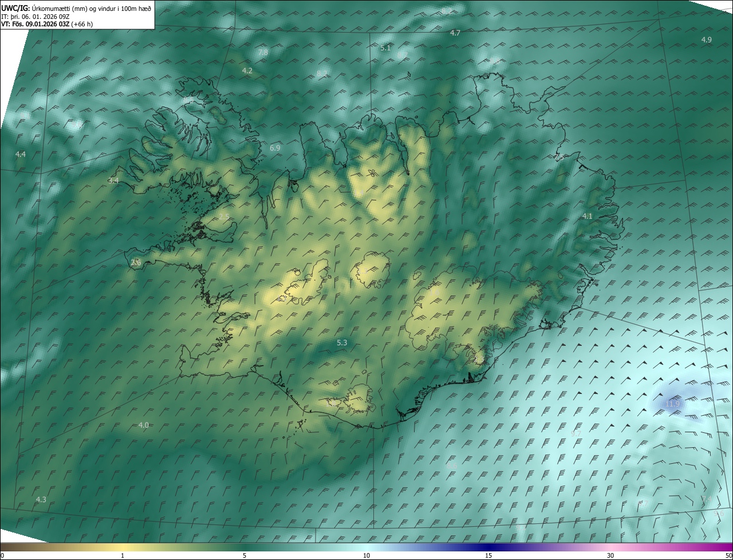Select the 4.3 value label
Viewport: 733px width, 560px height.
pyautogui.click(x=41, y=500)
